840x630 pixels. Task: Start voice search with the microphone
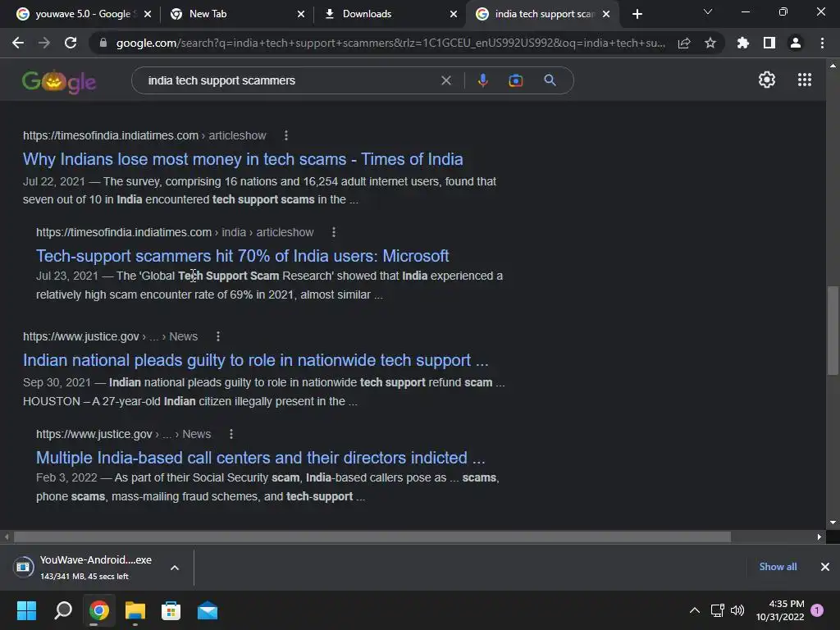(x=482, y=80)
